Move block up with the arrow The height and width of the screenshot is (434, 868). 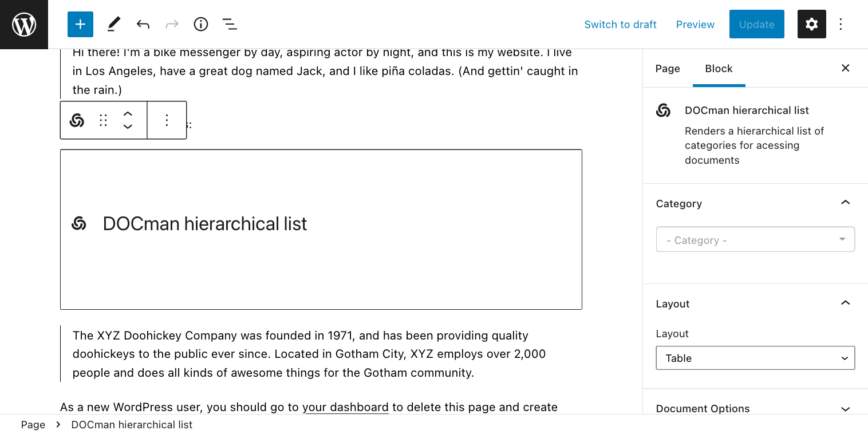point(128,114)
